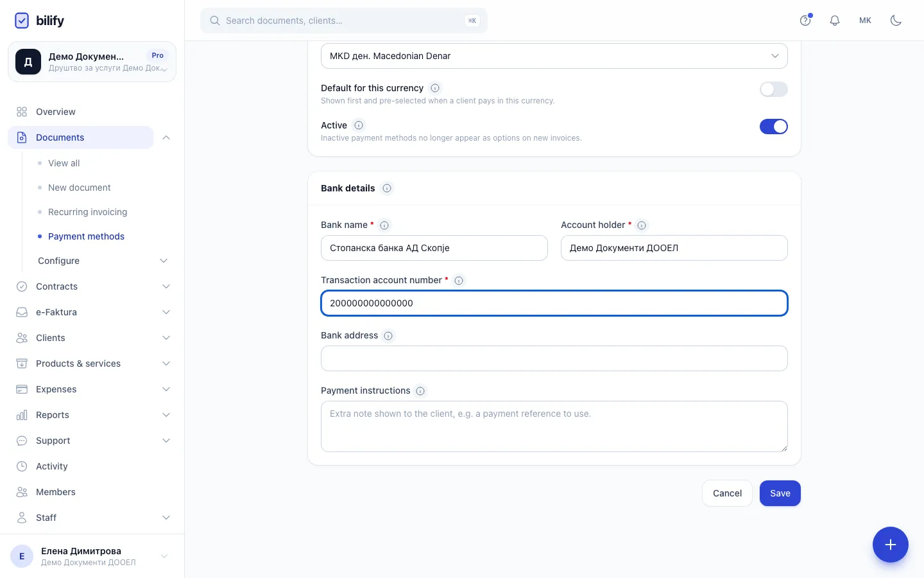Focus the Search documents, clients box
This screenshot has width=924, height=578.
[x=344, y=21]
